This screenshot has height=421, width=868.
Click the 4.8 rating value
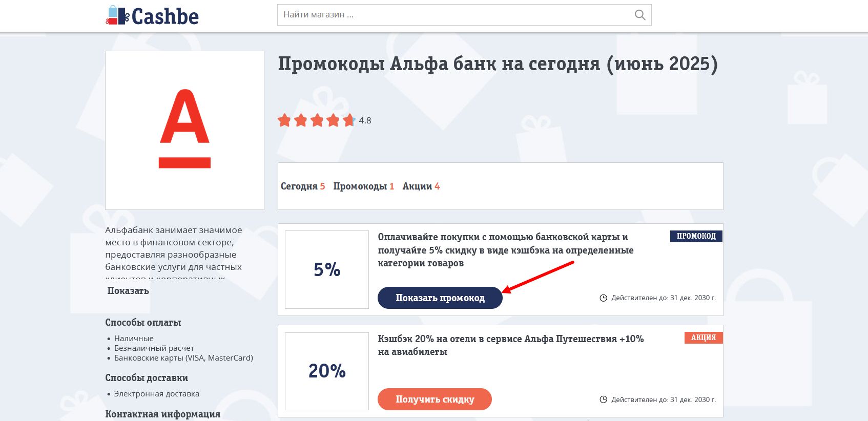click(x=365, y=121)
